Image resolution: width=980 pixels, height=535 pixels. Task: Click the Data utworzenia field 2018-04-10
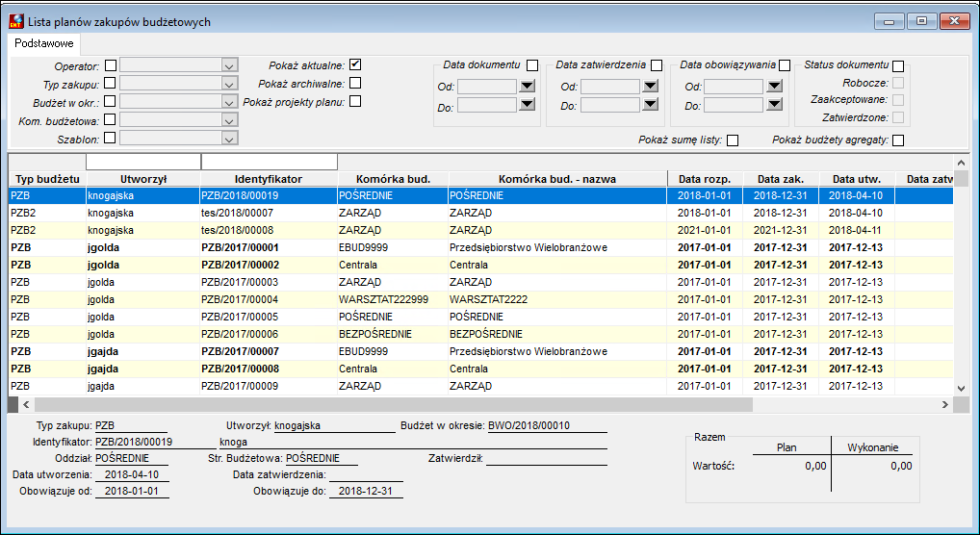pyautogui.click(x=132, y=474)
